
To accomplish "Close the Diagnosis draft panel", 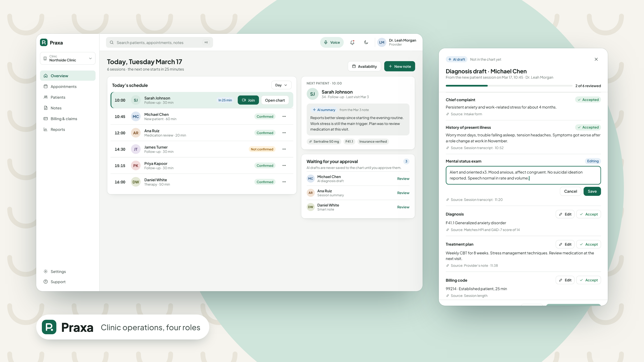I will [x=596, y=60].
